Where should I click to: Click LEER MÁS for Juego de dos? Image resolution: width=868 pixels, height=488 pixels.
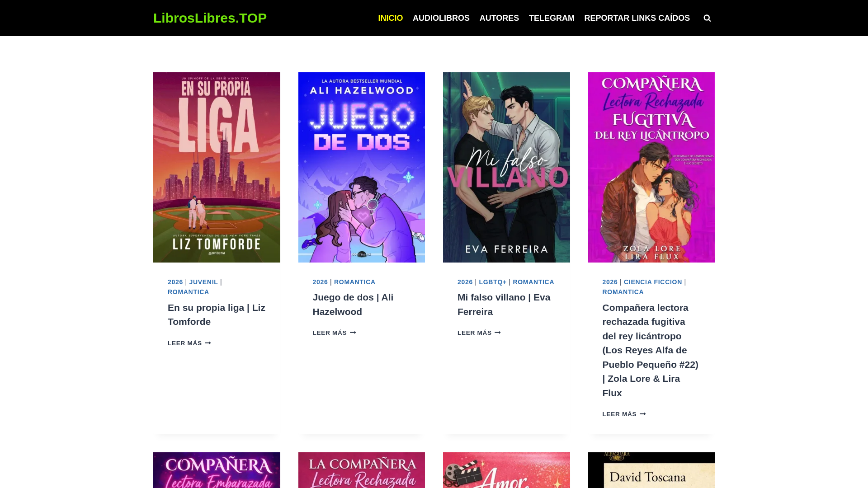(334, 333)
